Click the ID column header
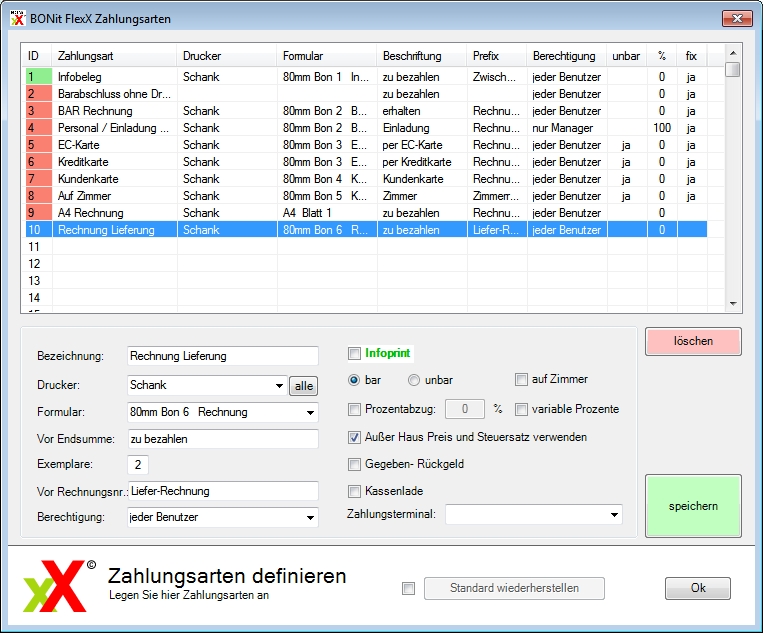Viewport: 763px width, 633px height. point(38,56)
